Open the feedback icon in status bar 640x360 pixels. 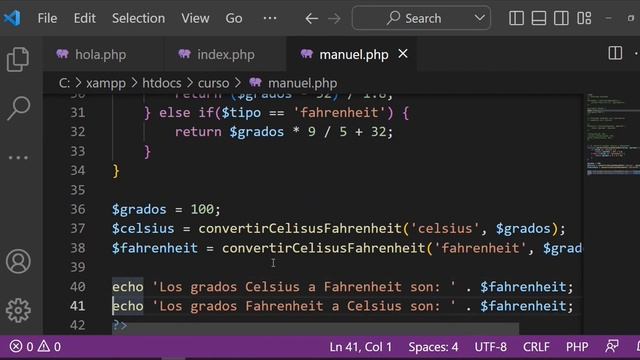(612, 347)
